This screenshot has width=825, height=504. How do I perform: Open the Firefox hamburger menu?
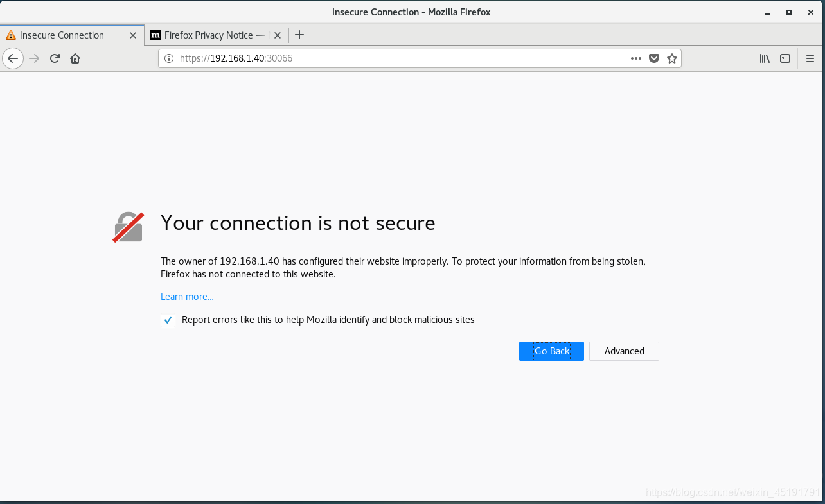click(810, 58)
